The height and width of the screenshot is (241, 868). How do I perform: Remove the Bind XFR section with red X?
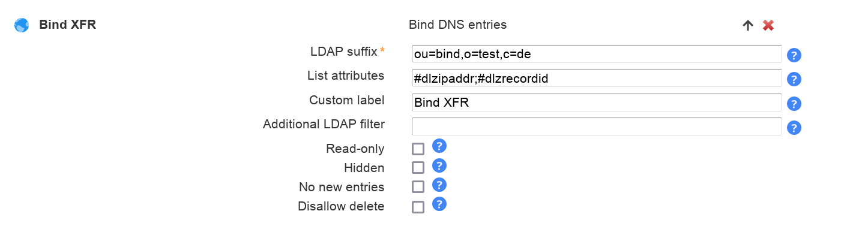tap(768, 25)
